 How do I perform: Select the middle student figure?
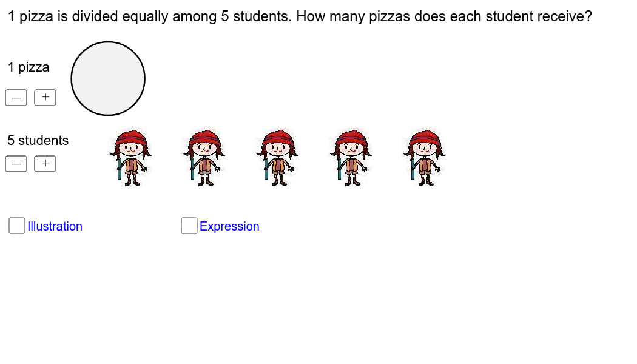277,158
